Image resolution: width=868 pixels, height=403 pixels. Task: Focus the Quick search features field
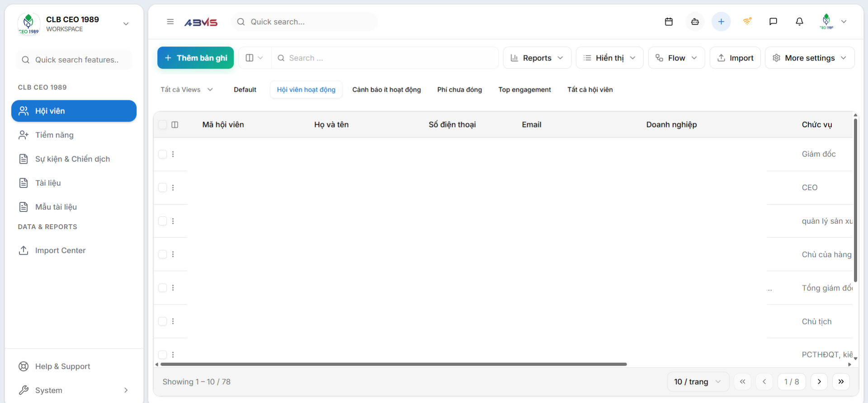pos(75,60)
